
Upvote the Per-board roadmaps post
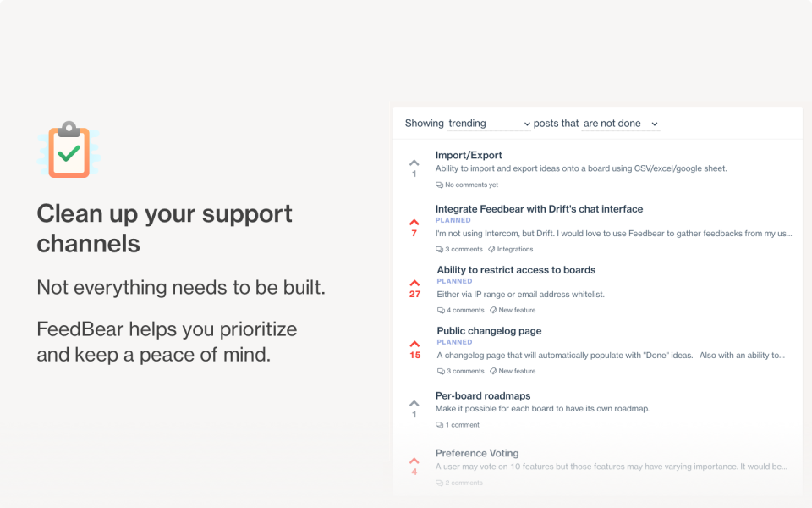click(x=414, y=404)
